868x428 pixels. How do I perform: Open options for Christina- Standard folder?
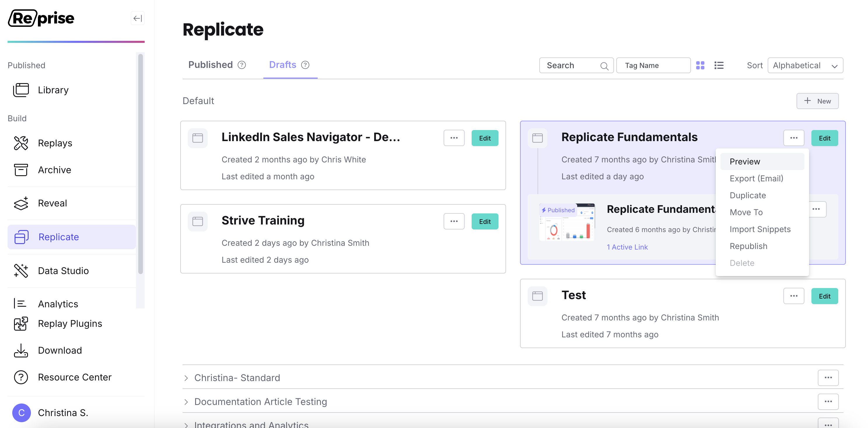828,378
